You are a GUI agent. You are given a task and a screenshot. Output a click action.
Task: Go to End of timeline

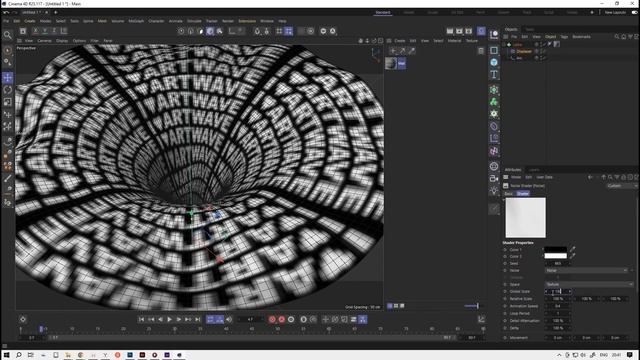(x=198, y=319)
